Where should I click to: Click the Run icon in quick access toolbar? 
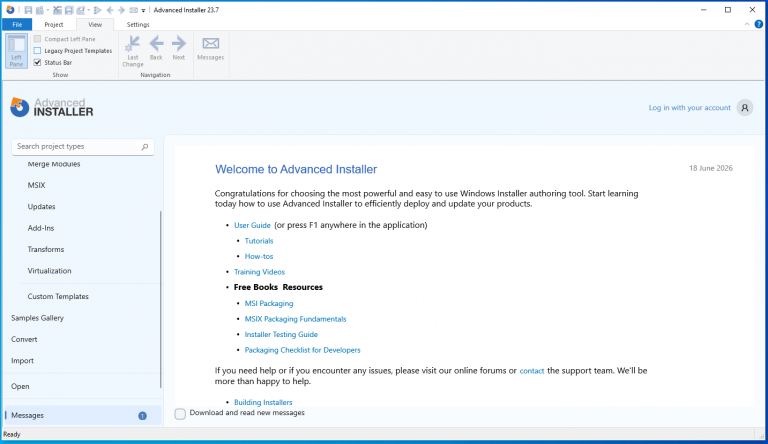(x=97, y=10)
